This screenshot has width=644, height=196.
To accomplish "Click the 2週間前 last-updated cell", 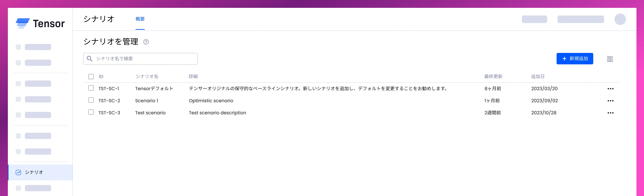I will [x=493, y=113].
